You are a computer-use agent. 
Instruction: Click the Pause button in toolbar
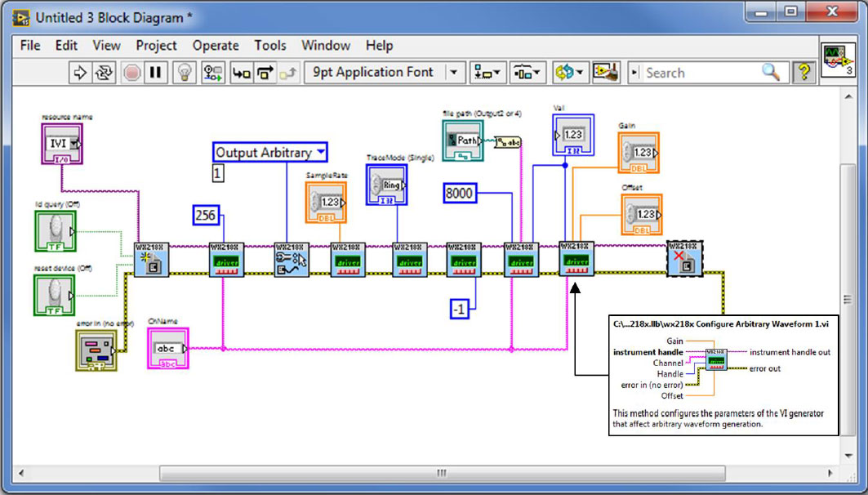pos(155,73)
